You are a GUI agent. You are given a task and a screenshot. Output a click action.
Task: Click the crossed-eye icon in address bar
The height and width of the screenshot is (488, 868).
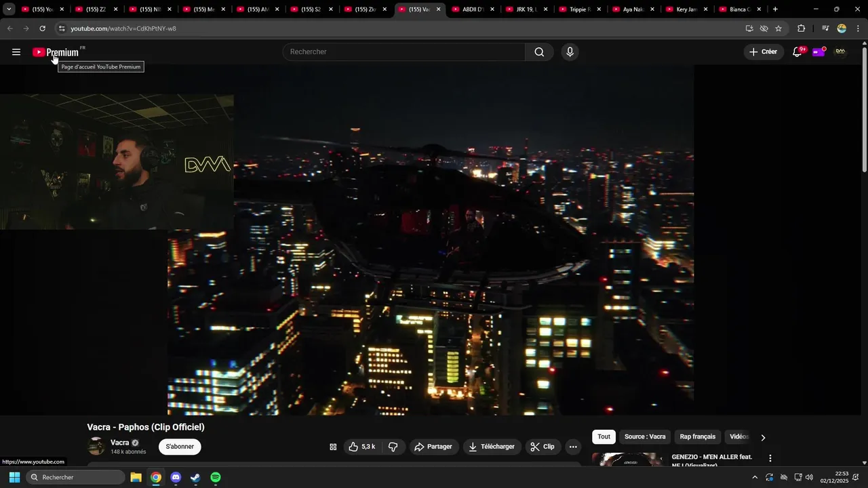coord(764,28)
